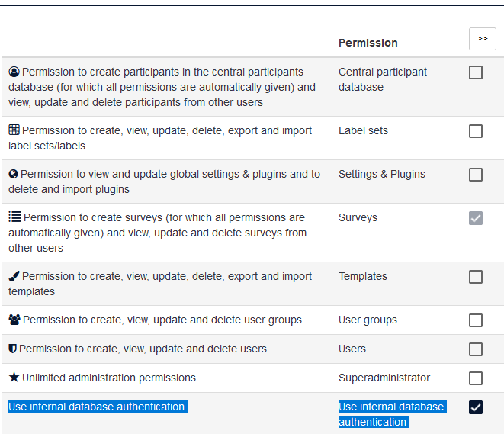504x434 pixels.
Task: Expand permission columns with the >> button
Action: coord(482,39)
